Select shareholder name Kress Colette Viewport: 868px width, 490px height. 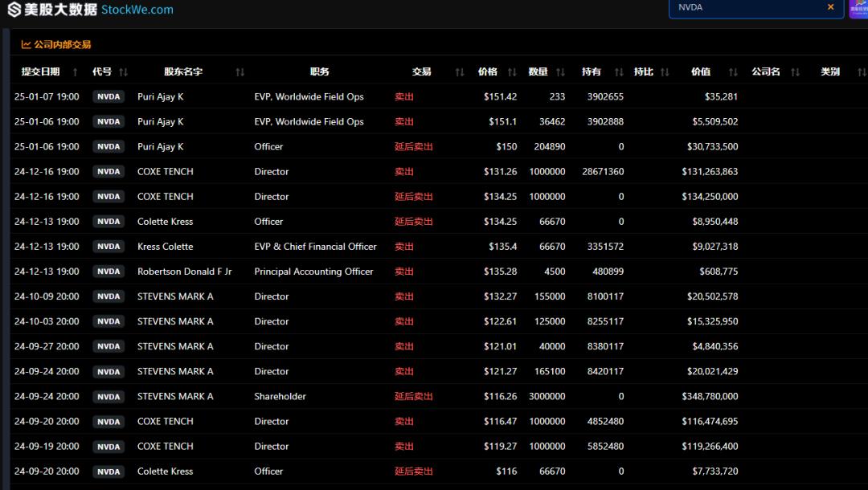tap(165, 247)
